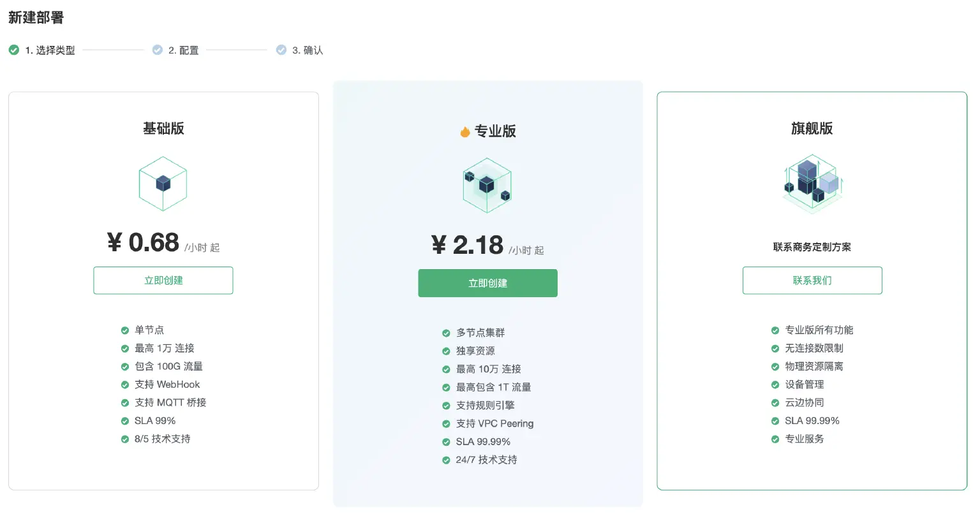Image resolution: width=980 pixels, height=521 pixels.
Task: Click the 联系商务定制方案 text
Action: [x=812, y=247]
